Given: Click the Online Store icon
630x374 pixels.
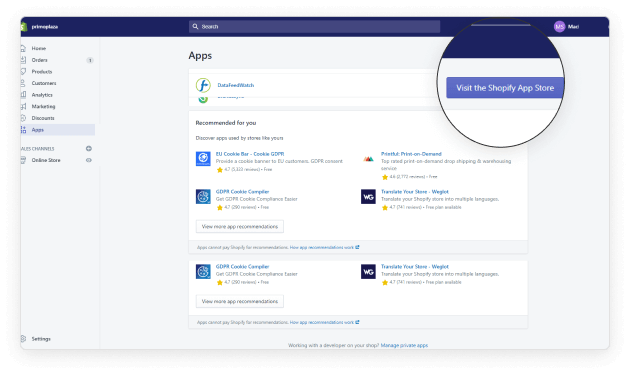Looking at the screenshot, I should 23,160.
